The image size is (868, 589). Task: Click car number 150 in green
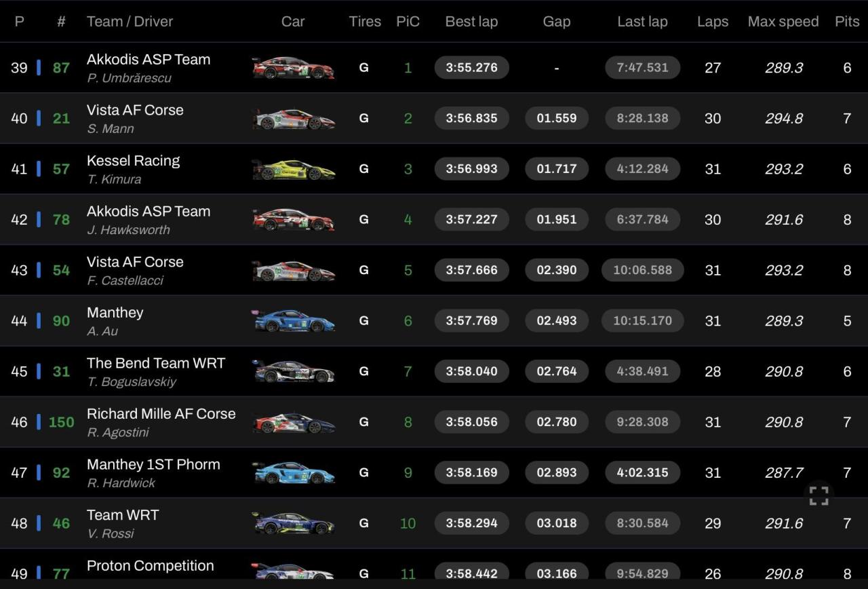click(x=61, y=422)
